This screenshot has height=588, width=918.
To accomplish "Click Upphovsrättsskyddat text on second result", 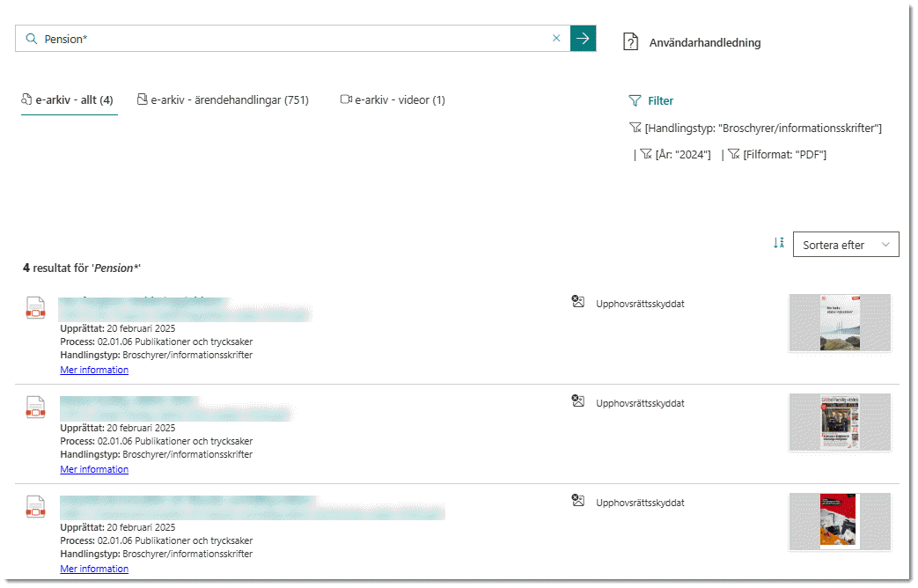I will pyautogui.click(x=640, y=403).
